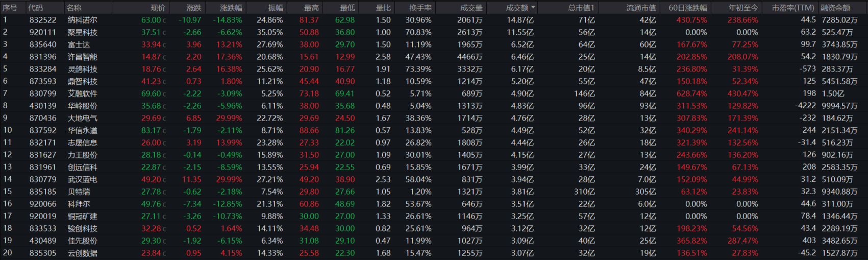The image size is (868, 260).
Task: Sort the list by 涨跌幅 column header
Action: click(231, 8)
